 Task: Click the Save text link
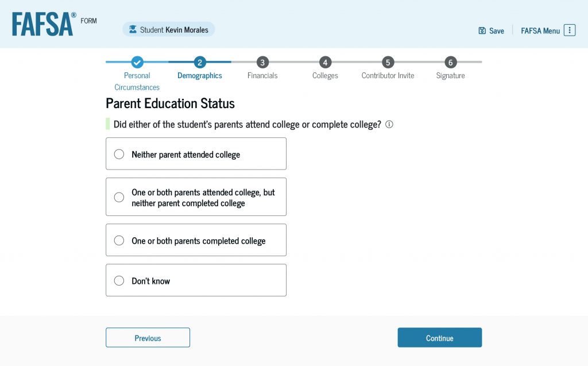pos(495,30)
